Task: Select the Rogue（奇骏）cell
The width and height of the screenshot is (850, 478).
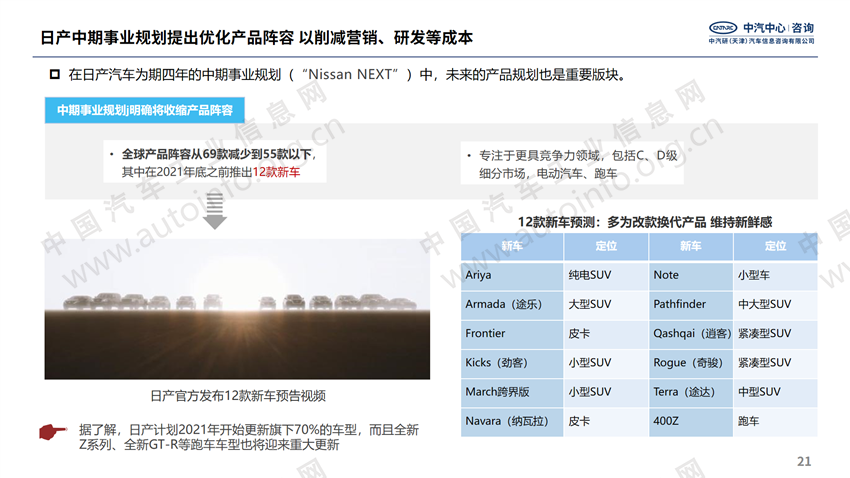Action: (x=691, y=363)
